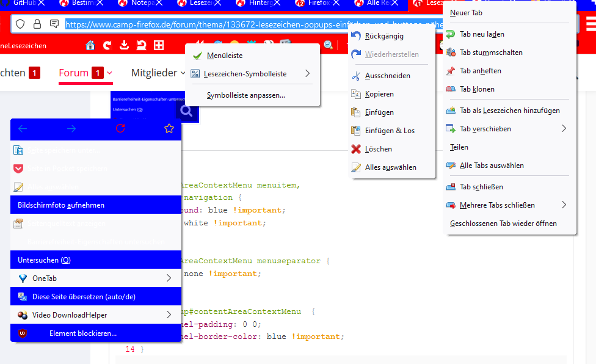Click the tracking protection shield icon

tap(20, 24)
